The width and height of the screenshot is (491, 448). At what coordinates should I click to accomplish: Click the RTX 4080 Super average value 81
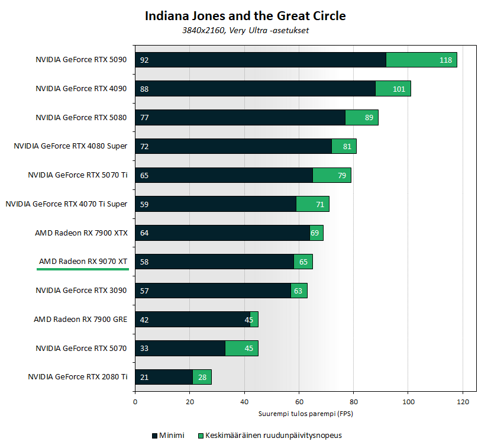tap(347, 146)
